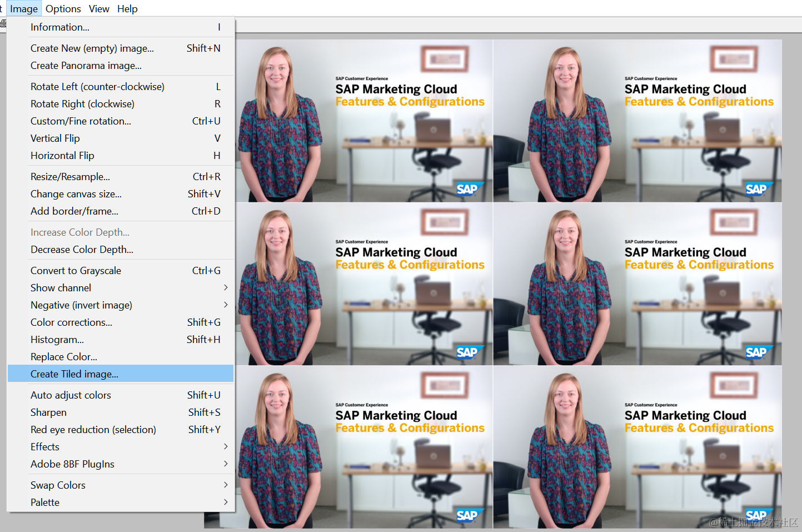Image resolution: width=802 pixels, height=532 pixels.
Task: Open the View menu
Action: (99, 9)
